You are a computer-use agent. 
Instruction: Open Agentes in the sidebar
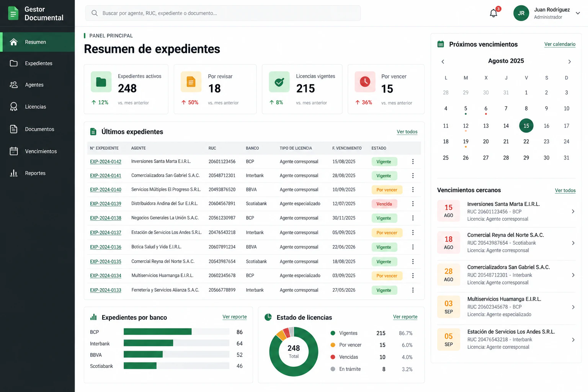pos(38,85)
